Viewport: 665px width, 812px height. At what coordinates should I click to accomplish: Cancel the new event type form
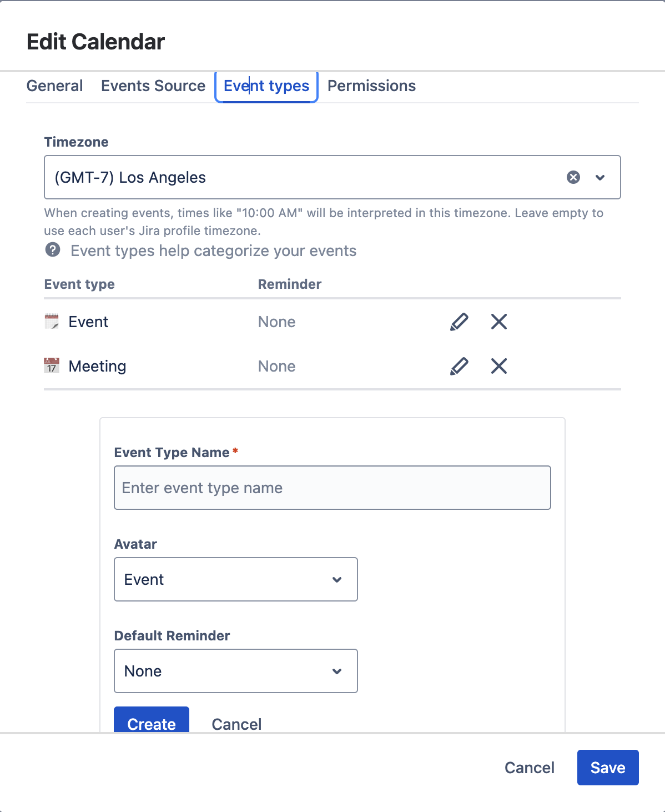(236, 724)
